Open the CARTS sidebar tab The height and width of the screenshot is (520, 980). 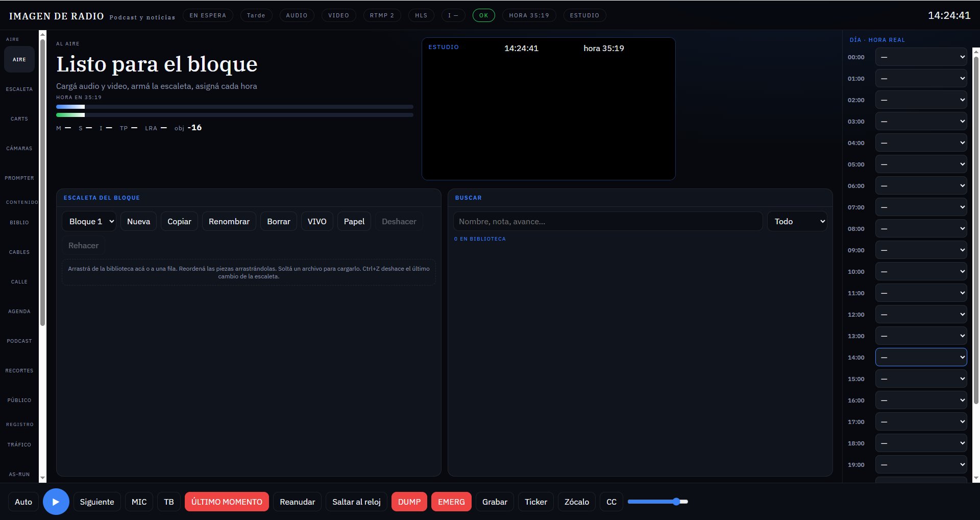[19, 119]
